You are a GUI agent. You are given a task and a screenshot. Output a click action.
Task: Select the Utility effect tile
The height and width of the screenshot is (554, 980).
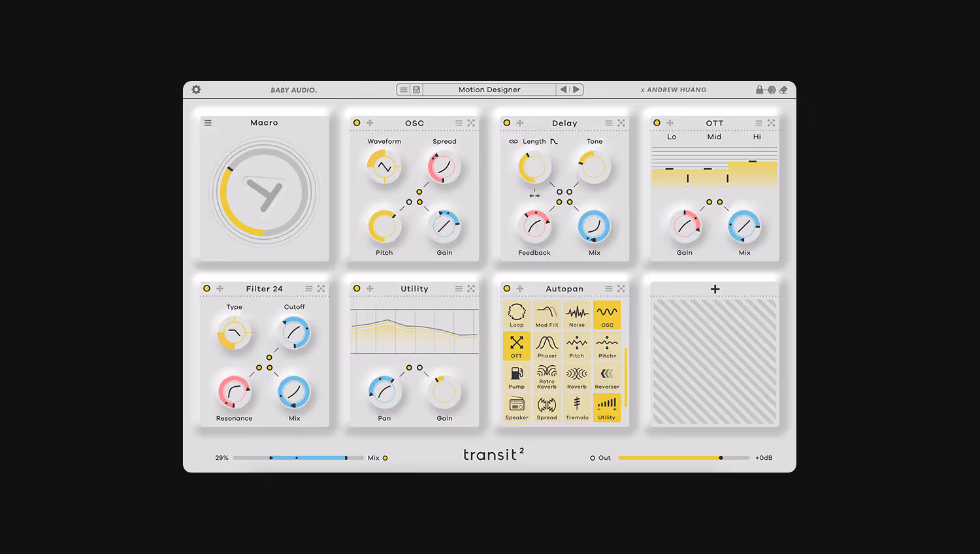[x=607, y=408]
